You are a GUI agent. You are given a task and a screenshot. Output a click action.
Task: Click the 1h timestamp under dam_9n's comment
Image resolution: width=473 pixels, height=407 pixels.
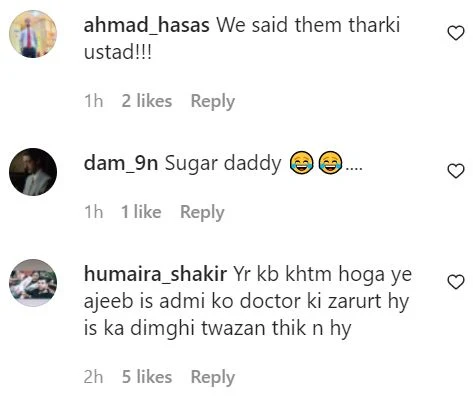(94, 212)
